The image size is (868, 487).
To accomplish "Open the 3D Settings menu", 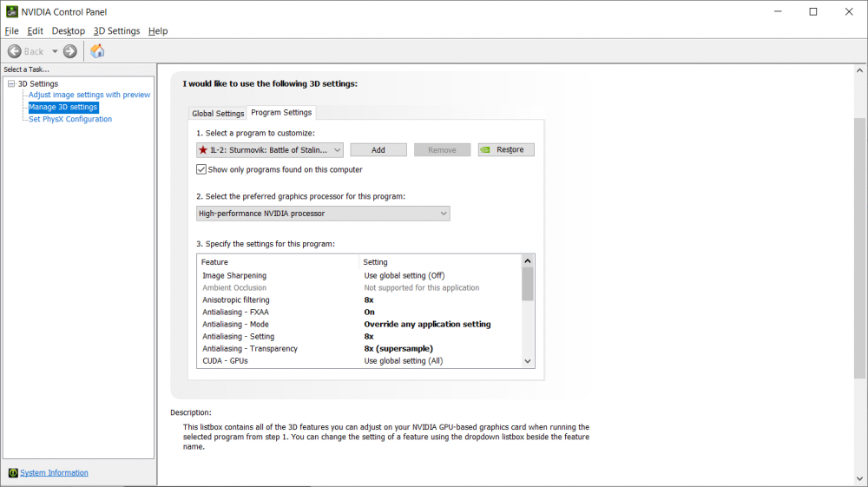I will [x=116, y=31].
